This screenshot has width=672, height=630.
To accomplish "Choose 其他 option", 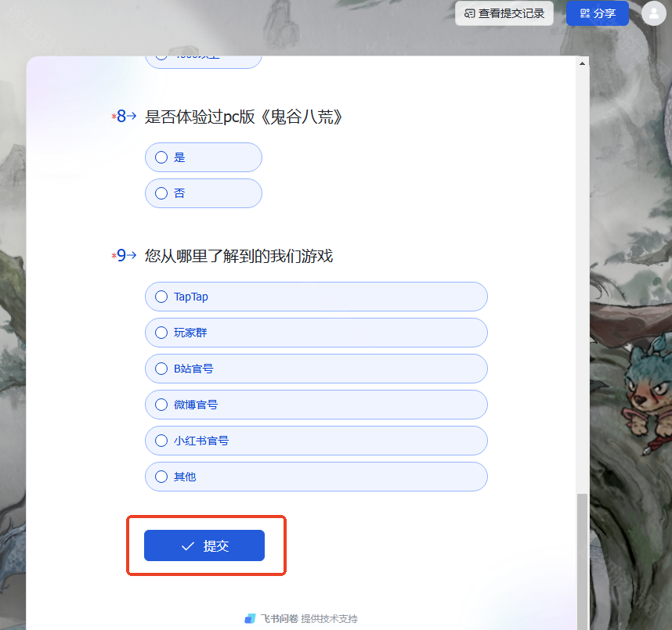I will coord(316,477).
